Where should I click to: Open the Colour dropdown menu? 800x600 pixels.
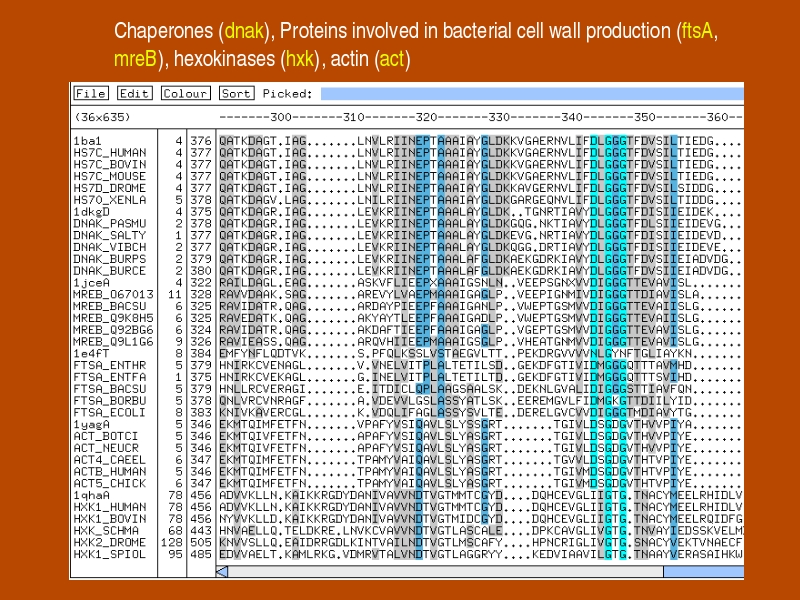tap(186, 94)
